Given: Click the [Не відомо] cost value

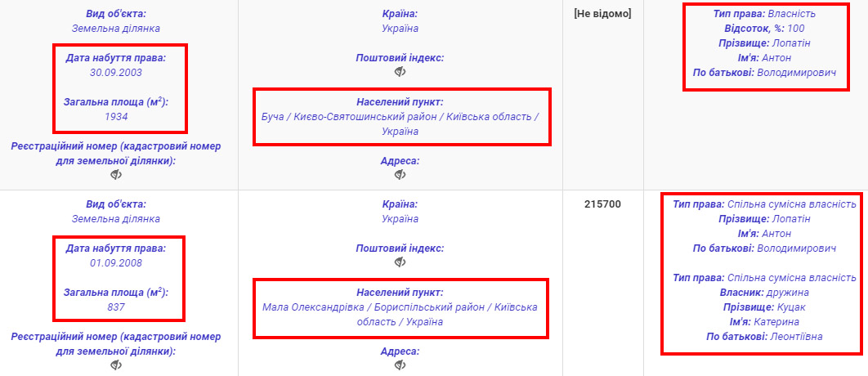Looking at the screenshot, I should pos(602,14).
